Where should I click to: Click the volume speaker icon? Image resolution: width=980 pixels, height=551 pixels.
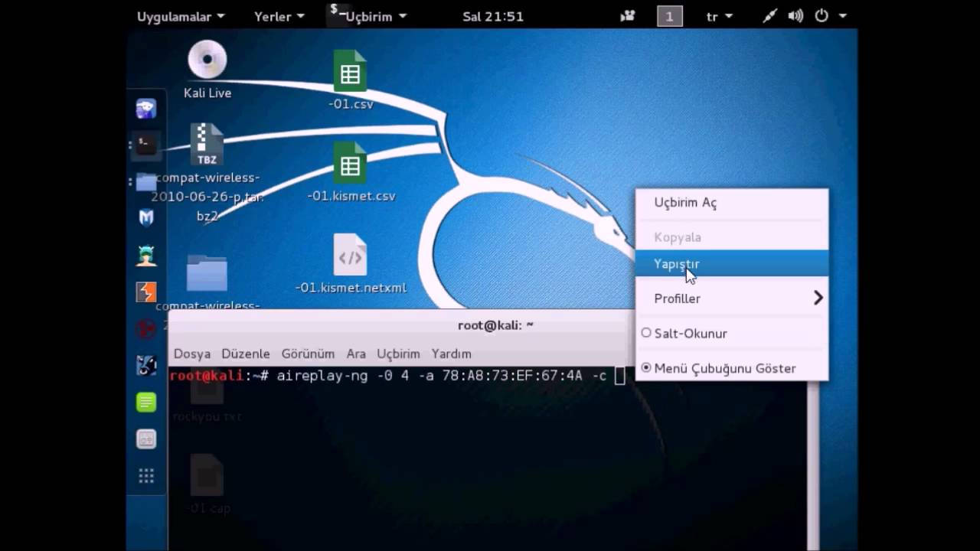tap(795, 16)
